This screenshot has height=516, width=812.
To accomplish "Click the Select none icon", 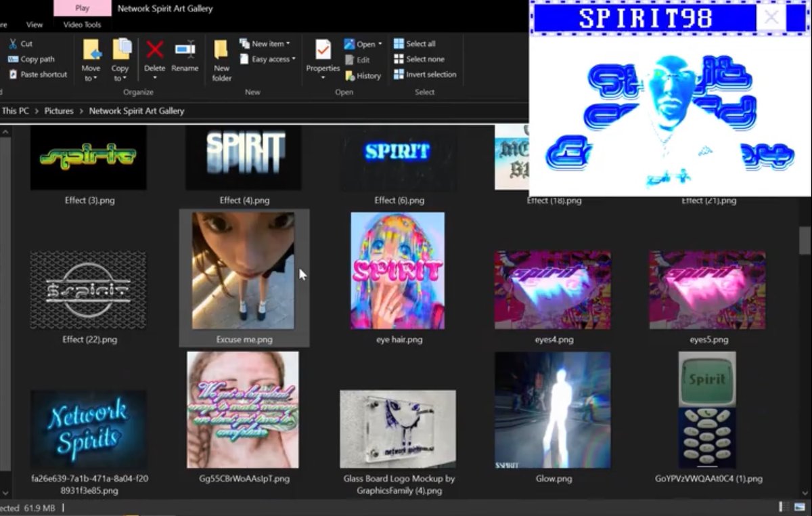I will 399,59.
